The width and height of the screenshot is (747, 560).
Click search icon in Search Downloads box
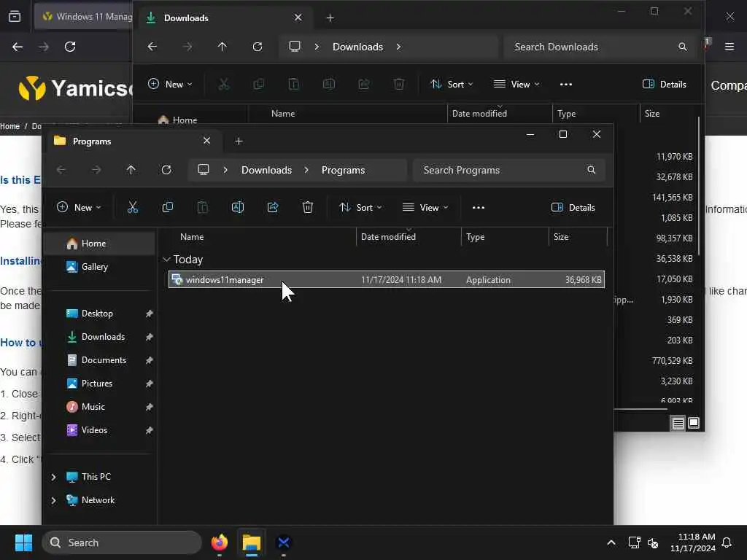683,47
